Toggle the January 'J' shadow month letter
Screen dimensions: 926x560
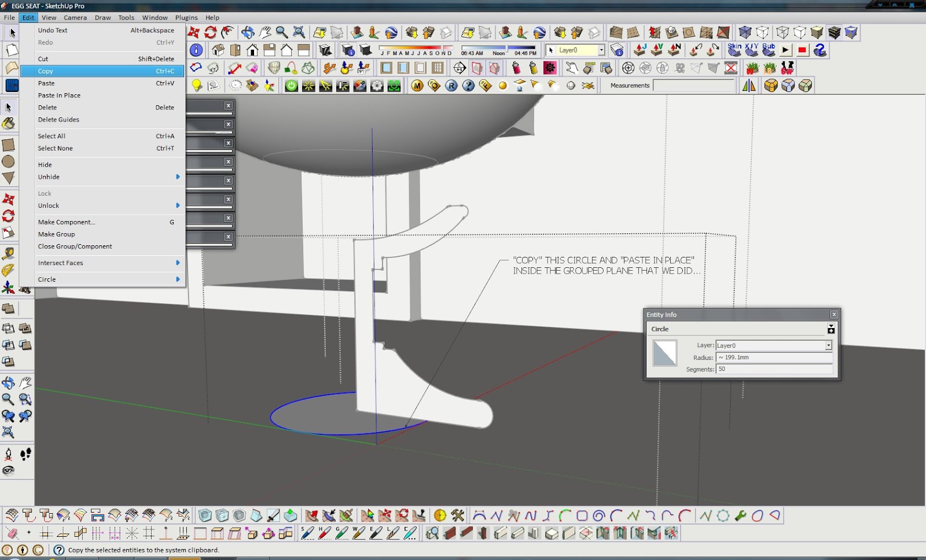pos(383,53)
